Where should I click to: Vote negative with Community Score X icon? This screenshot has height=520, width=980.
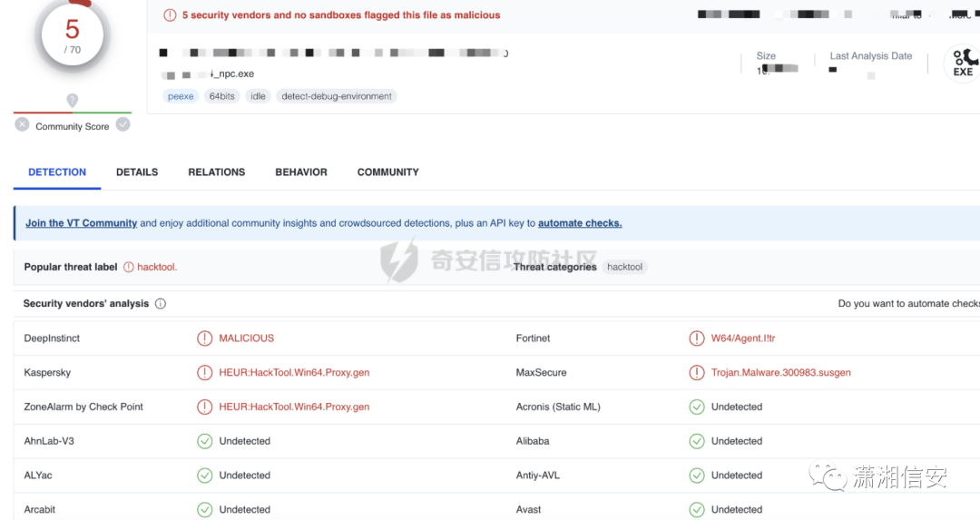22,124
